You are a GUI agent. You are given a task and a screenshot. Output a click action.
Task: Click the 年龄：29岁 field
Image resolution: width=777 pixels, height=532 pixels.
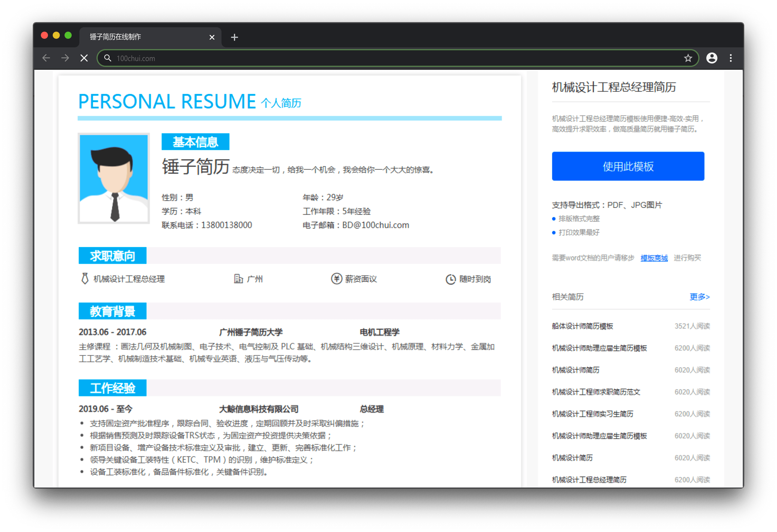[323, 197]
